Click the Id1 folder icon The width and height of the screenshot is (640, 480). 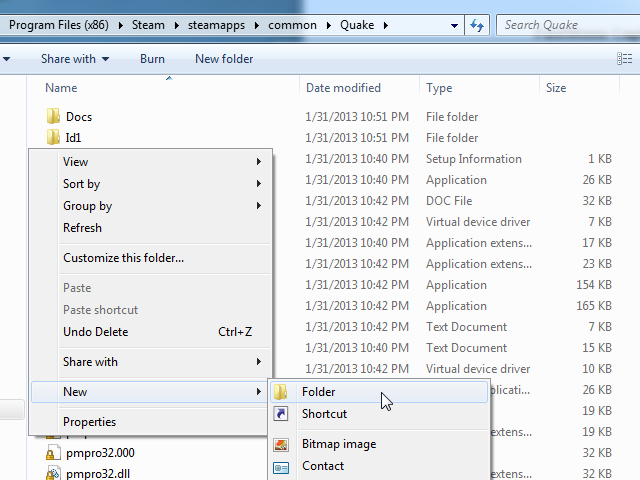click(x=54, y=138)
